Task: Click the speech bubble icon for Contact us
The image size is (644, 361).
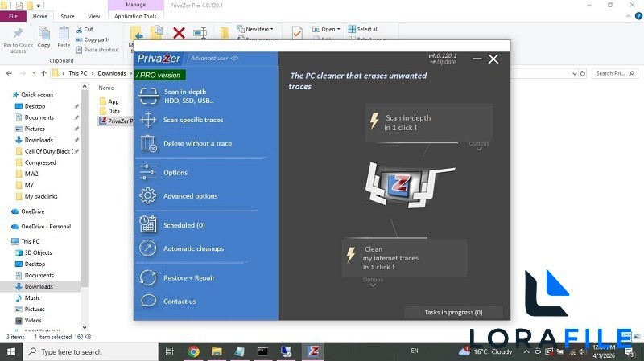Action: pyautogui.click(x=148, y=302)
